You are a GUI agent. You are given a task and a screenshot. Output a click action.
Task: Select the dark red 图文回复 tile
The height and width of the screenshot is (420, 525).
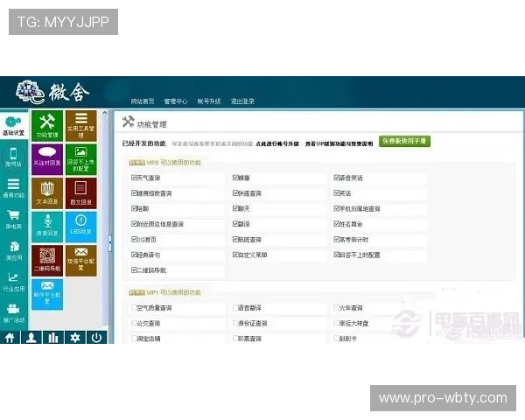[81, 193]
